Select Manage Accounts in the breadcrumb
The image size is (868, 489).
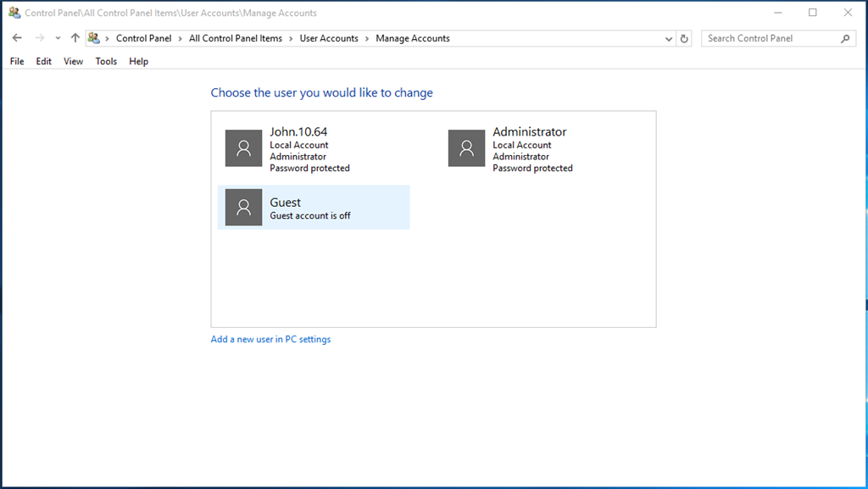pos(413,38)
